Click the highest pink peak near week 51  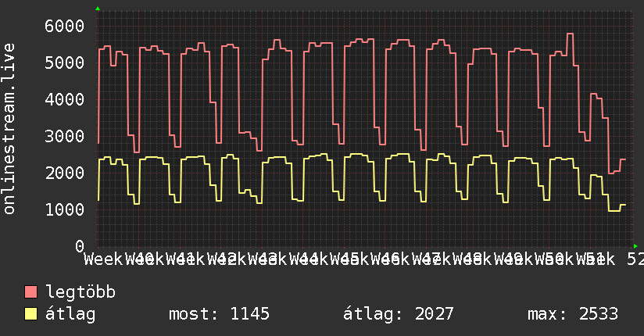pos(570,34)
